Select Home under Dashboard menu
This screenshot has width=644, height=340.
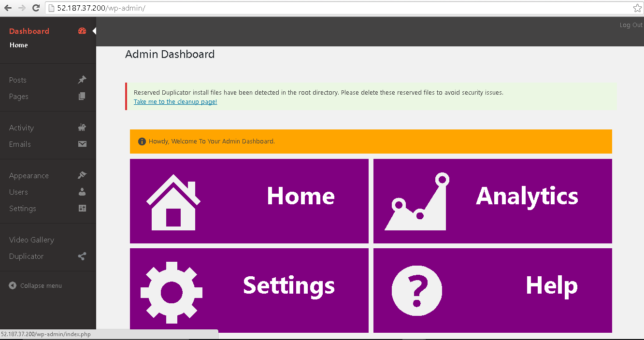pyautogui.click(x=19, y=45)
